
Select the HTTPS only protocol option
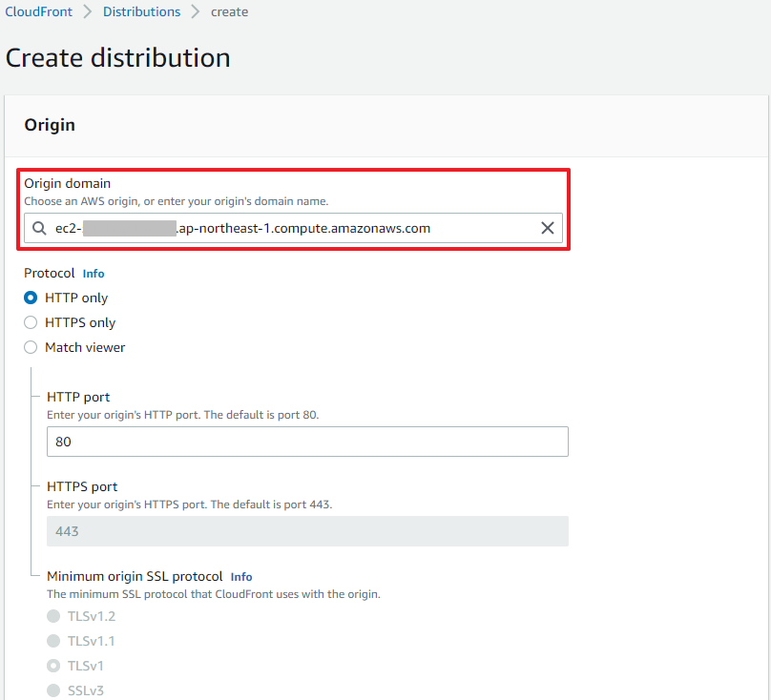click(x=31, y=322)
